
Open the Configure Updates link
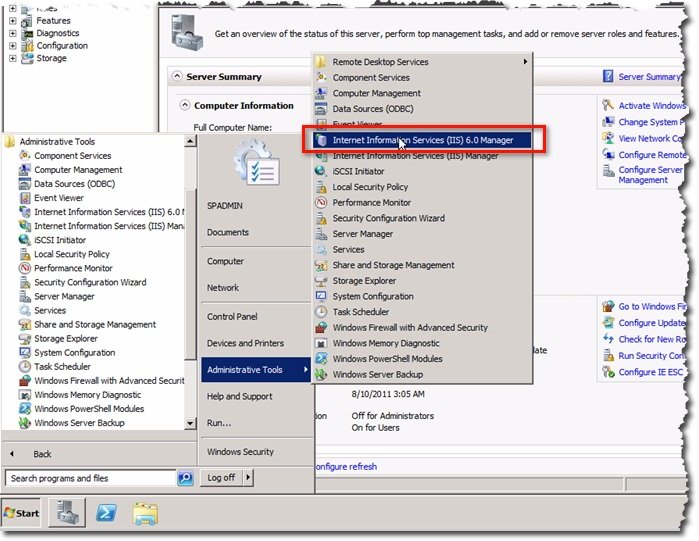pyautogui.click(x=651, y=323)
